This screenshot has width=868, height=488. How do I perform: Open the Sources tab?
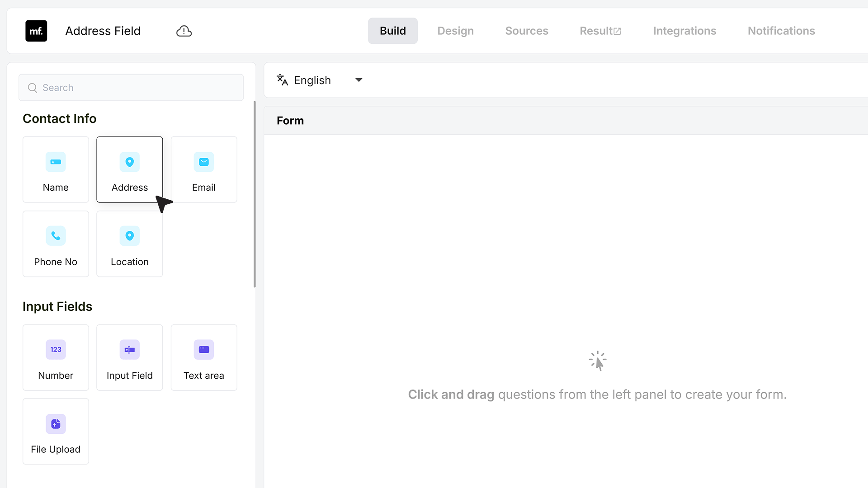click(527, 31)
